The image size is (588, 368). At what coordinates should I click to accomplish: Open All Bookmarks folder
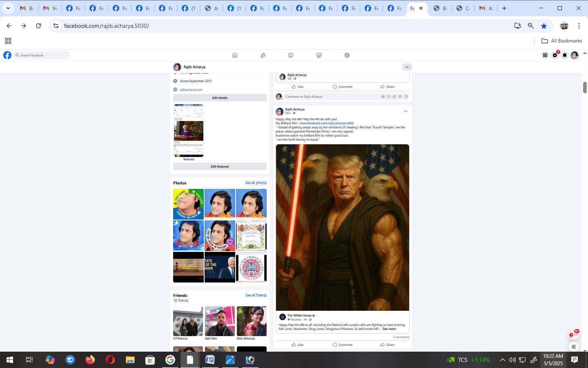click(561, 41)
